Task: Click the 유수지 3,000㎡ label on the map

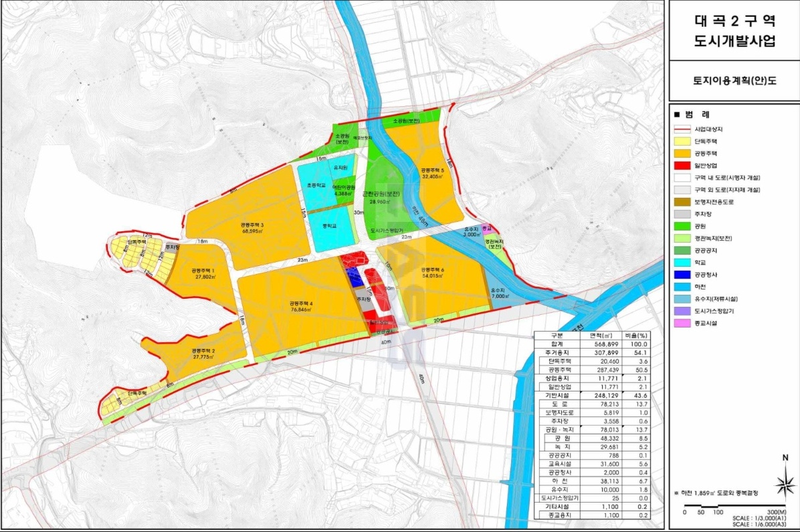Action: point(472,233)
